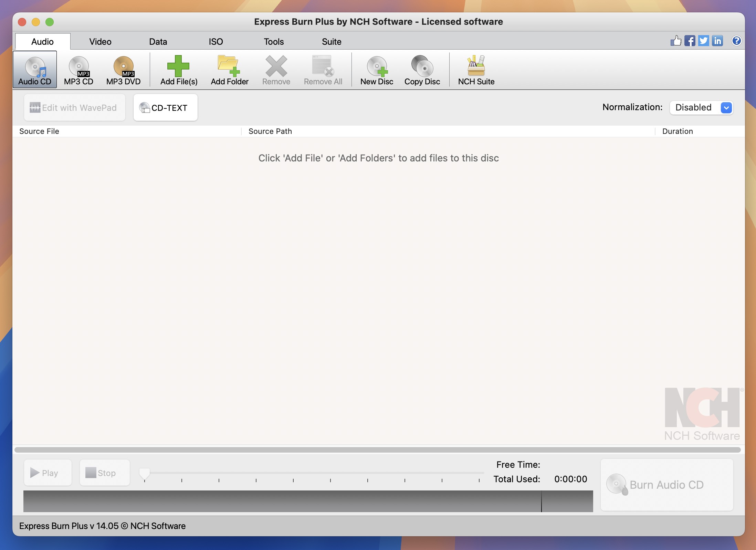
Task: Open the Suite tab
Action: [332, 42]
